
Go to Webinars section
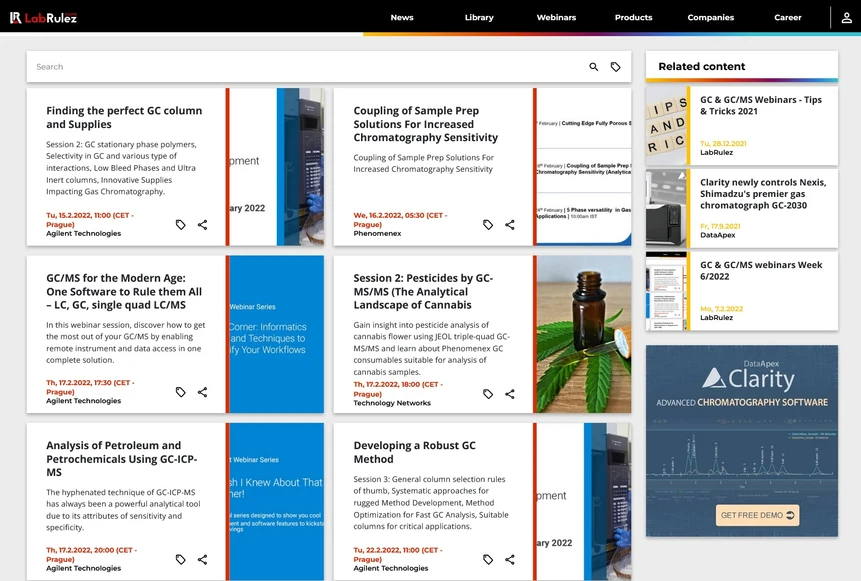(x=556, y=18)
